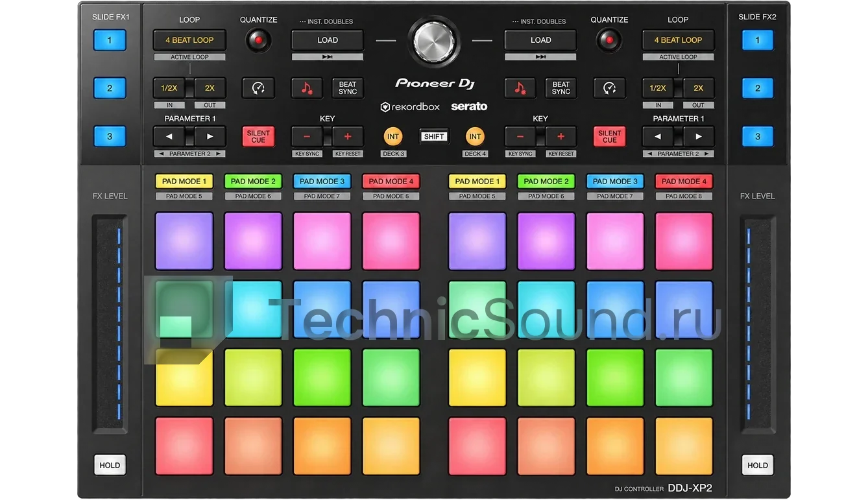Switch to PAD MODE 4 on right deck
The height and width of the screenshot is (500, 868).
tap(684, 182)
